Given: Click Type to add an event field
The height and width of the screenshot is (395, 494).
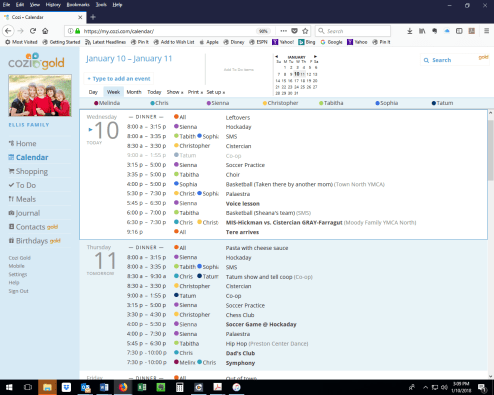Looking at the screenshot, I should [x=119, y=79].
